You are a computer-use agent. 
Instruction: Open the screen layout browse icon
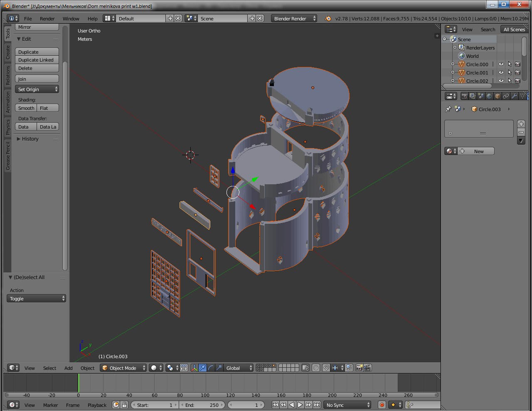click(x=110, y=18)
